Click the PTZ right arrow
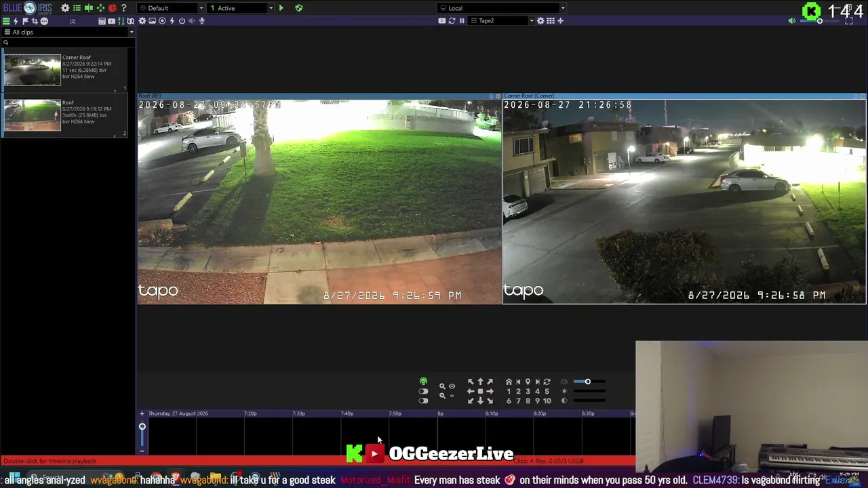This screenshot has width=868, height=488. point(490,391)
